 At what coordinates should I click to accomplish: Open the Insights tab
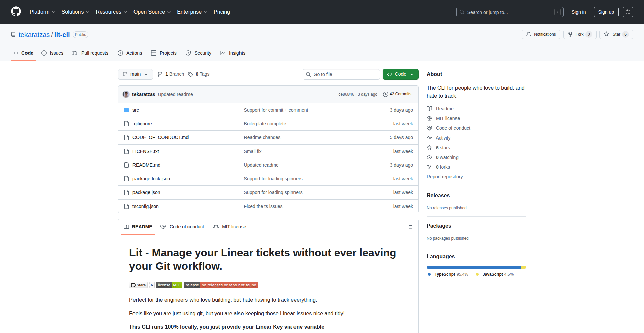(233, 53)
